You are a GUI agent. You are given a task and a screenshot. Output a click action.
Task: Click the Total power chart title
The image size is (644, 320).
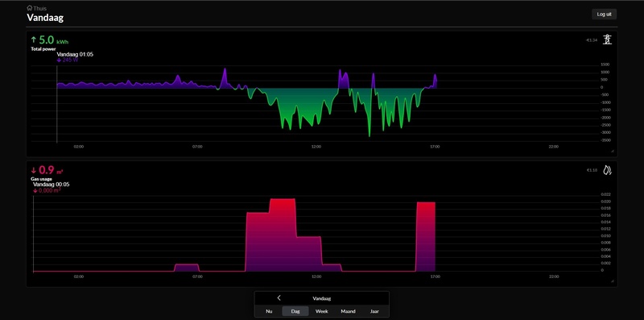(x=43, y=49)
